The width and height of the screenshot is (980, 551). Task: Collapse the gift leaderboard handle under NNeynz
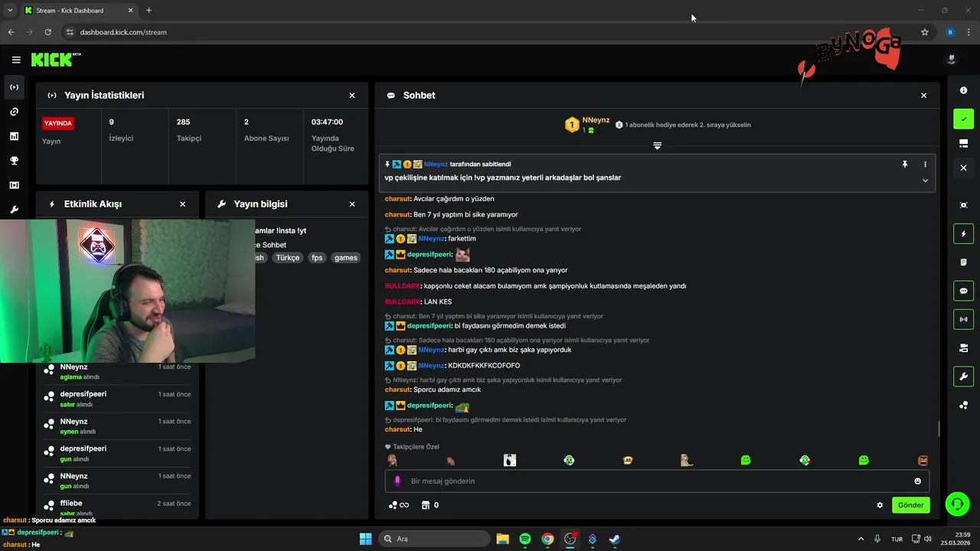pyautogui.click(x=657, y=145)
